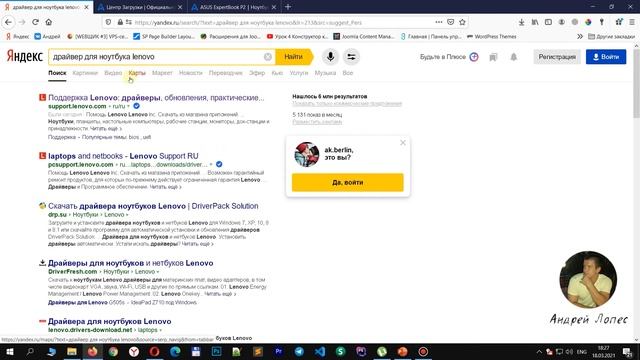
Task: Open Telegram from the taskbar
Action: coord(299,351)
